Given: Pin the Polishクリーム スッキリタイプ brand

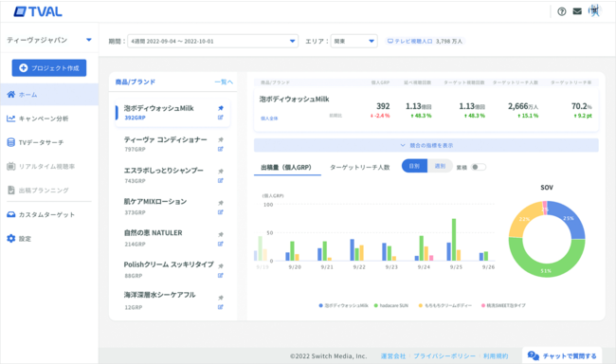Looking at the screenshot, I should (x=221, y=266).
